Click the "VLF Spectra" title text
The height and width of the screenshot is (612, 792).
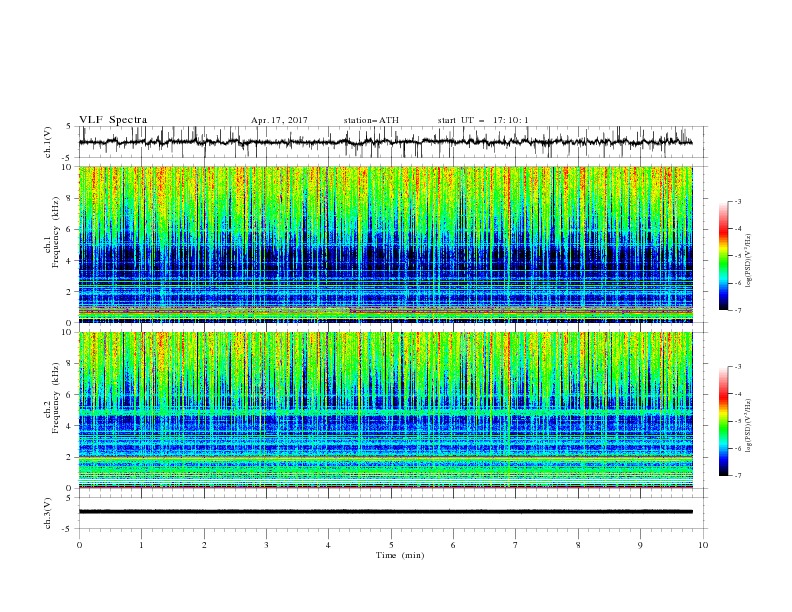pos(113,120)
